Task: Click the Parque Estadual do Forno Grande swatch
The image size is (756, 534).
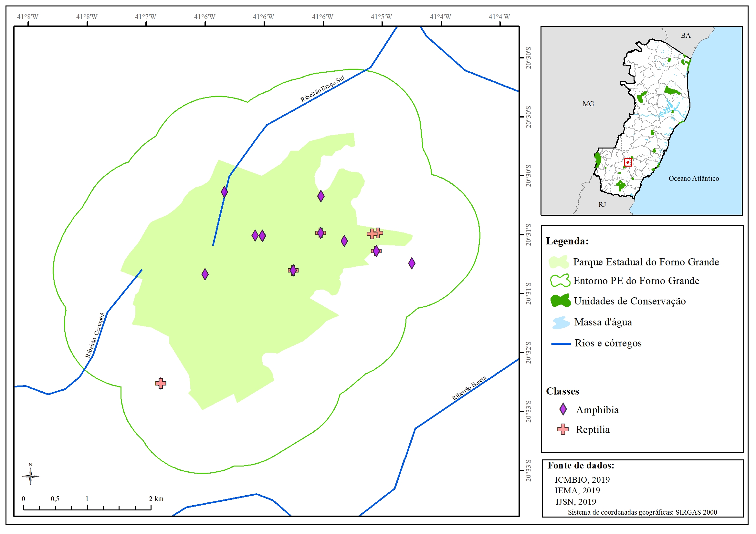Action: (559, 262)
